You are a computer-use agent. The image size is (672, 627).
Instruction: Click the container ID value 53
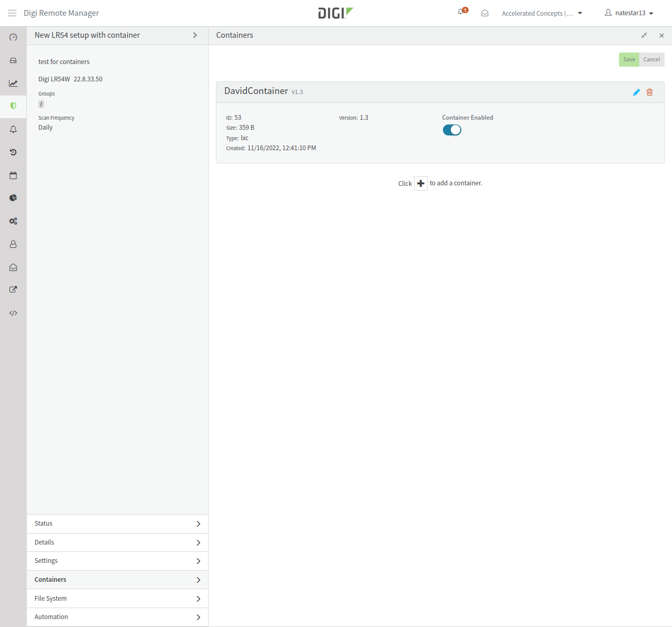238,118
